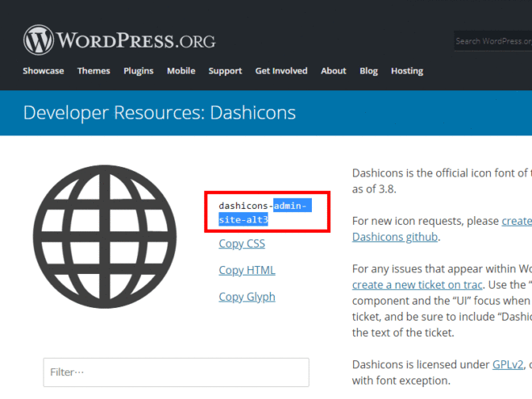Go to the Plugins page

pyautogui.click(x=139, y=71)
